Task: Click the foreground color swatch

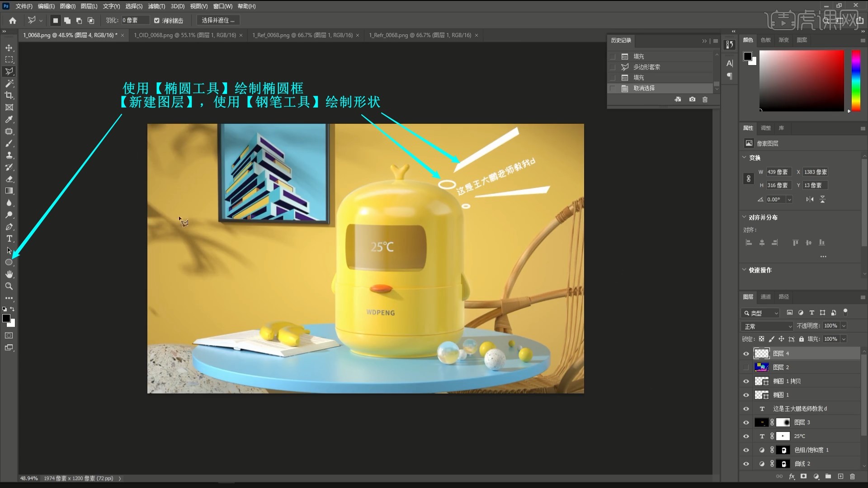Action: (7, 318)
